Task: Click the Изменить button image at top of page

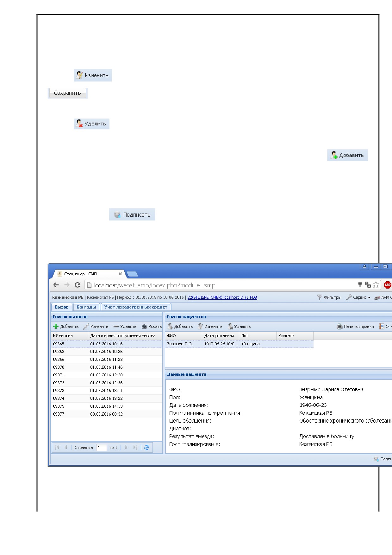Action: pyautogui.click(x=93, y=75)
